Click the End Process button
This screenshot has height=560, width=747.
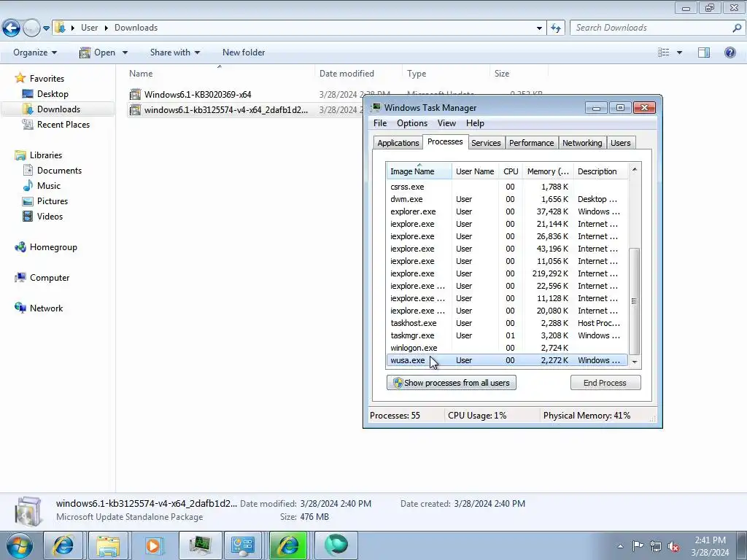click(x=605, y=382)
